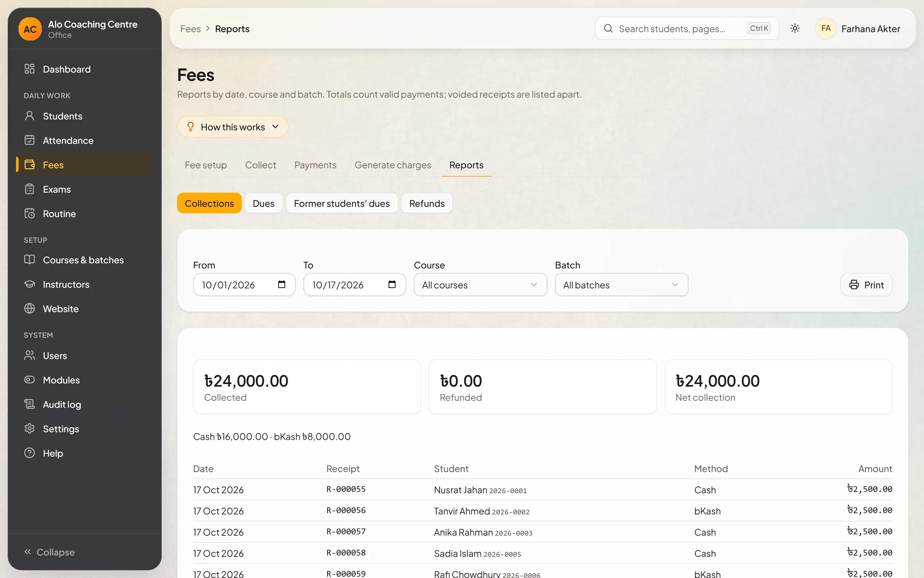Switch to the Fee setup tab

click(206, 165)
